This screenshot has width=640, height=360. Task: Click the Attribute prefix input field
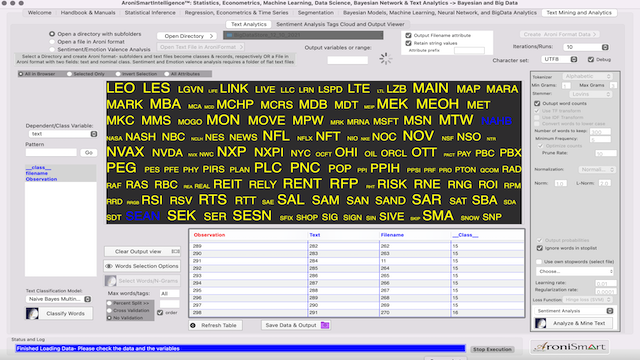(x=469, y=51)
